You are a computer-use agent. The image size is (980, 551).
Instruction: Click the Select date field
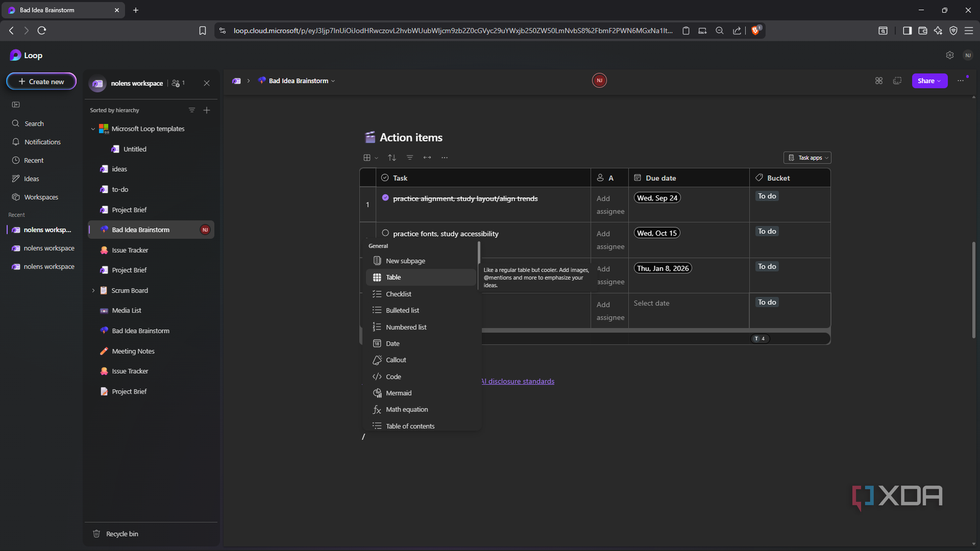coord(652,303)
